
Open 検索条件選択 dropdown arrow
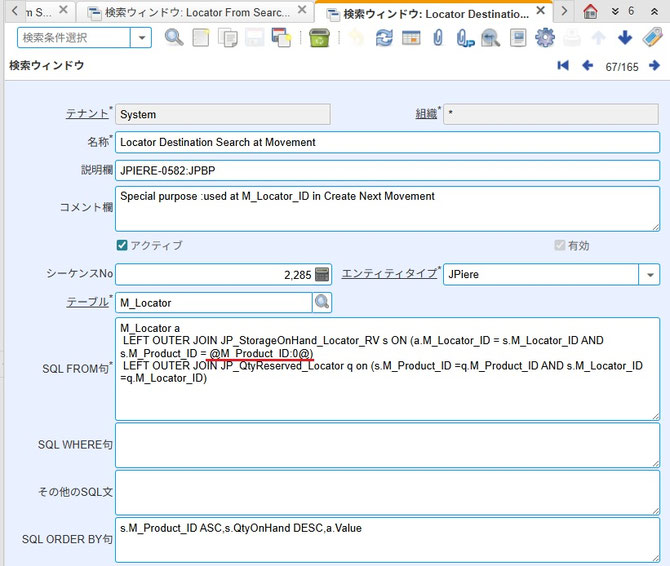[x=141, y=38]
